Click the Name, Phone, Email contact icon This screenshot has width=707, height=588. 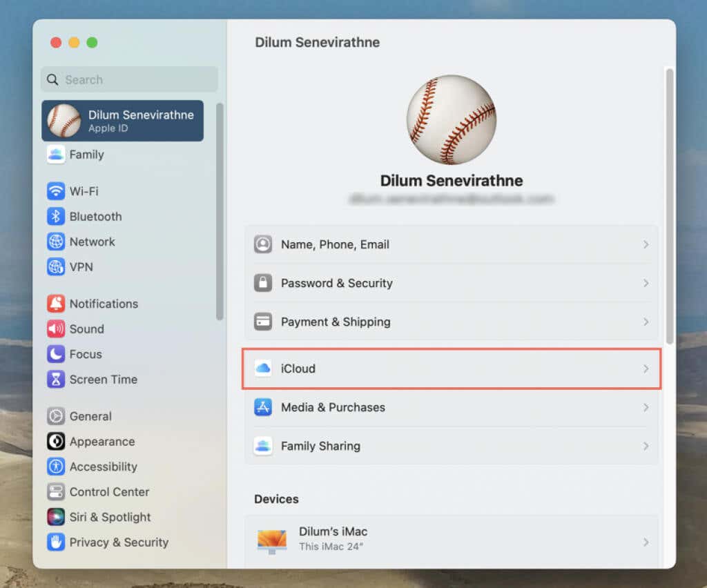click(x=263, y=244)
